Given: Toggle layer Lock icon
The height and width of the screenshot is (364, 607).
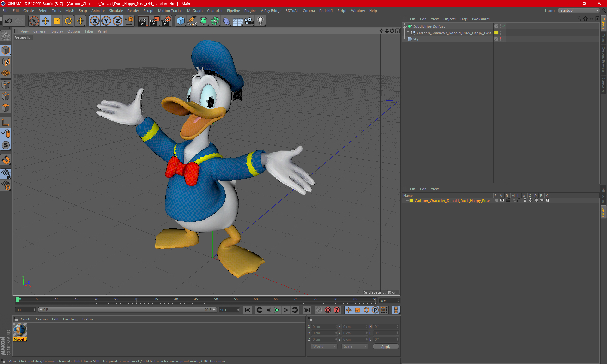Looking at the screenshot, I should click(519, 200).
